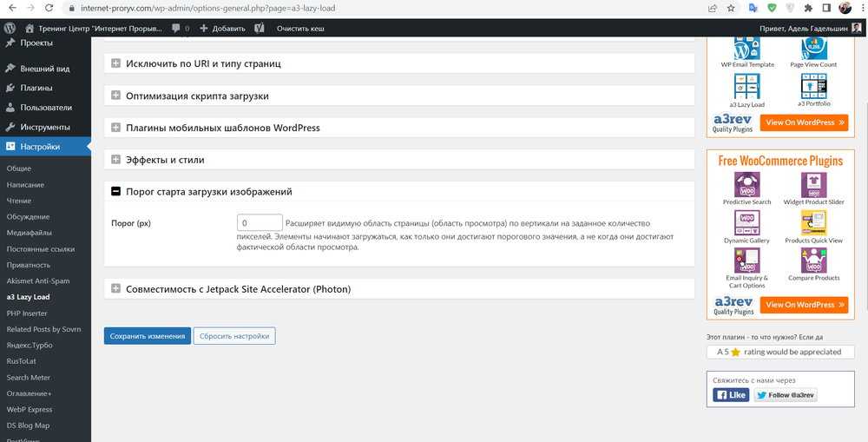Click the 'Порог (px)' input field
This screenshot has height=442, width=868.
tap(260, 223)
